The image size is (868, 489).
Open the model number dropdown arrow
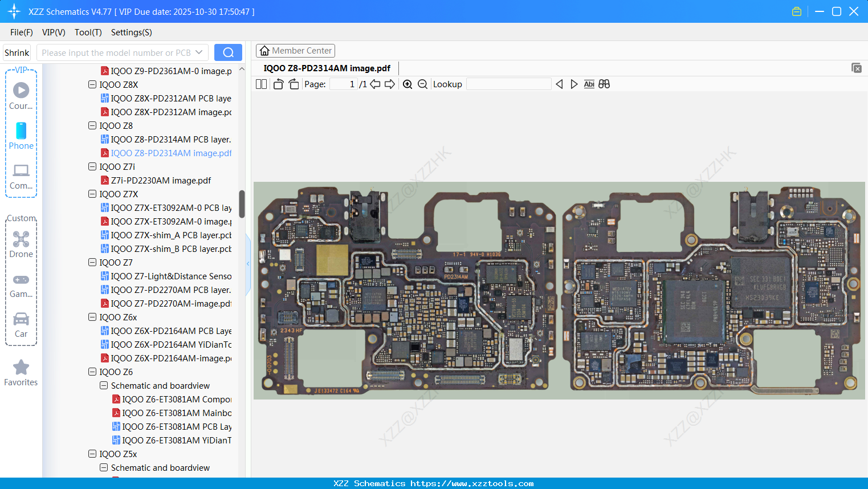point(199,52)
